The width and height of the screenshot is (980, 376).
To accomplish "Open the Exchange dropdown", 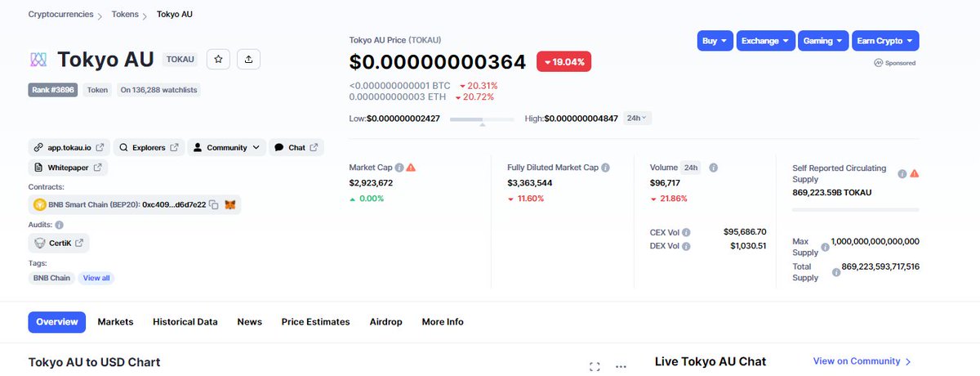I will [765, 41].
